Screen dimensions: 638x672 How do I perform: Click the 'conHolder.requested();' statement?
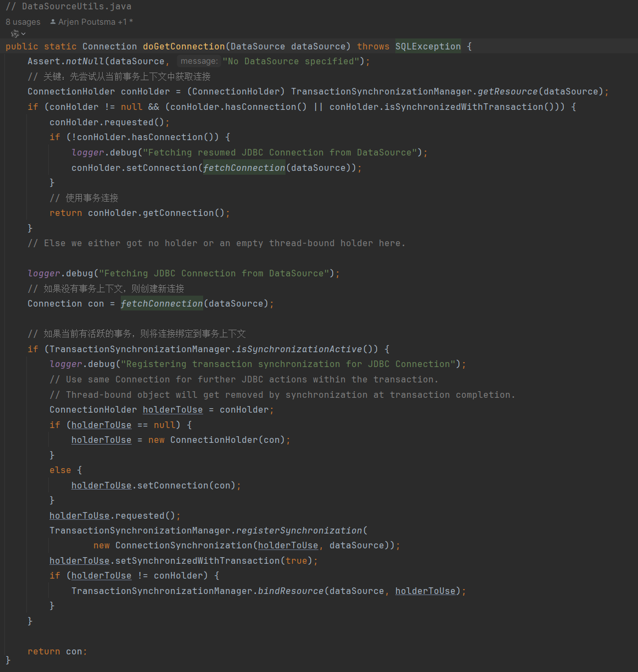110,123
